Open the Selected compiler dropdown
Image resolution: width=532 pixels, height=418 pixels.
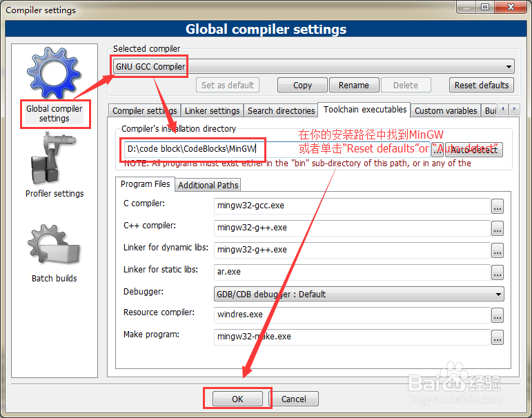pos(313,66)
